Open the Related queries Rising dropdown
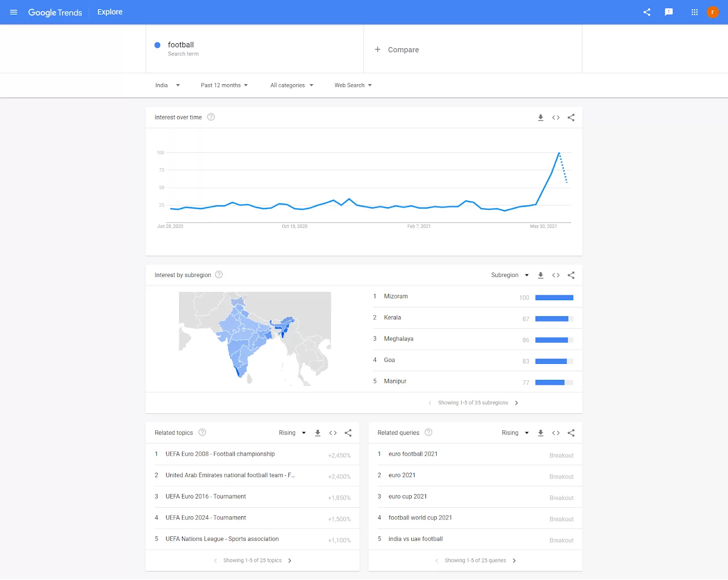728x580 pixels. pos(515,433)
